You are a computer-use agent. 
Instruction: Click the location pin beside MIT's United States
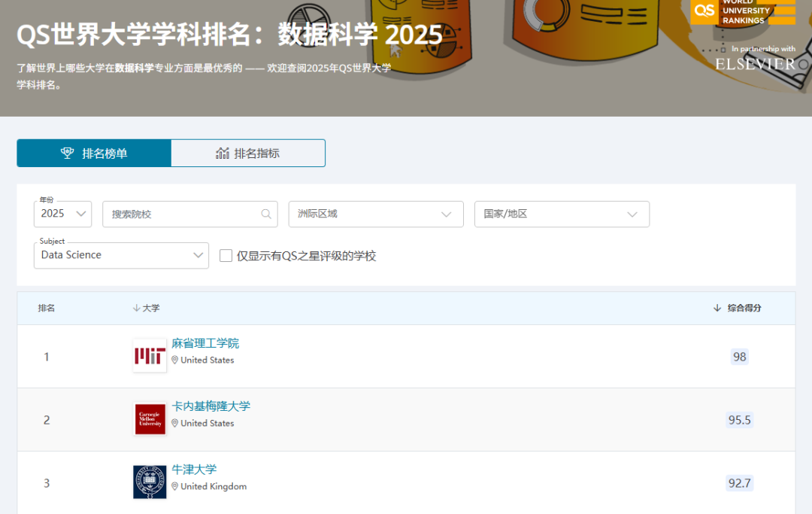coord(174,360)
